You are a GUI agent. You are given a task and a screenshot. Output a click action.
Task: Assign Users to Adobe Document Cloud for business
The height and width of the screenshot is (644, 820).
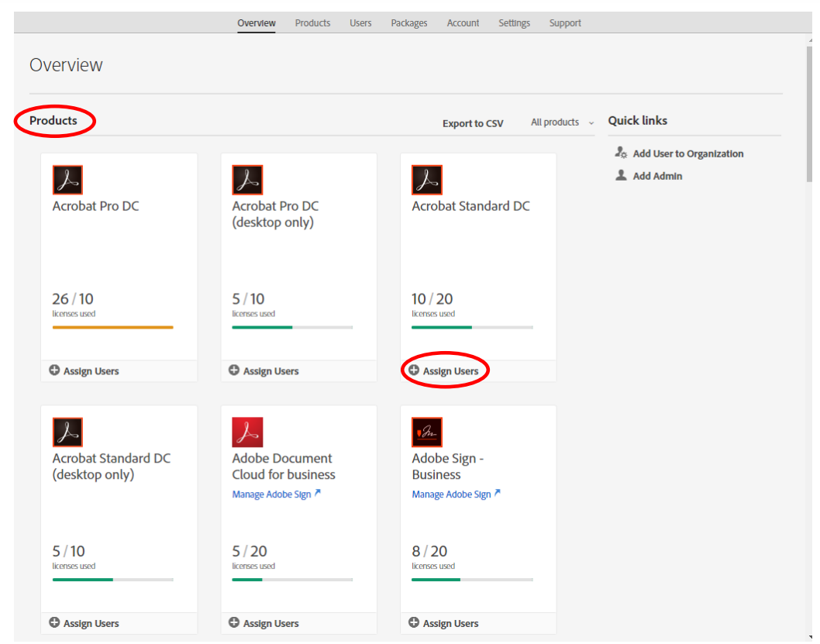(264, 623)
